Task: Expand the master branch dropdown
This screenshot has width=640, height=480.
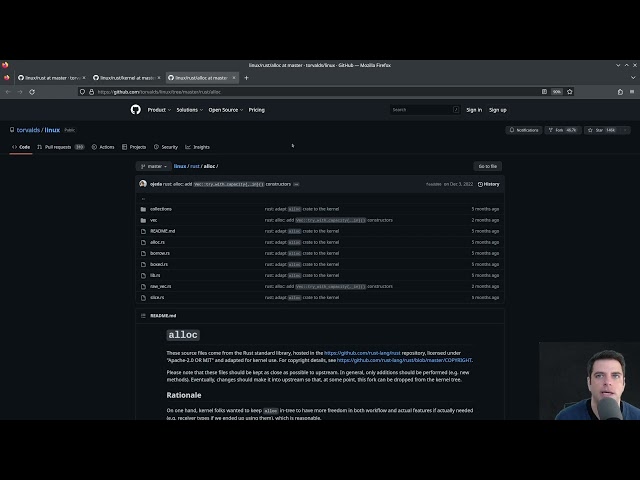Action: tap(153, 166)
